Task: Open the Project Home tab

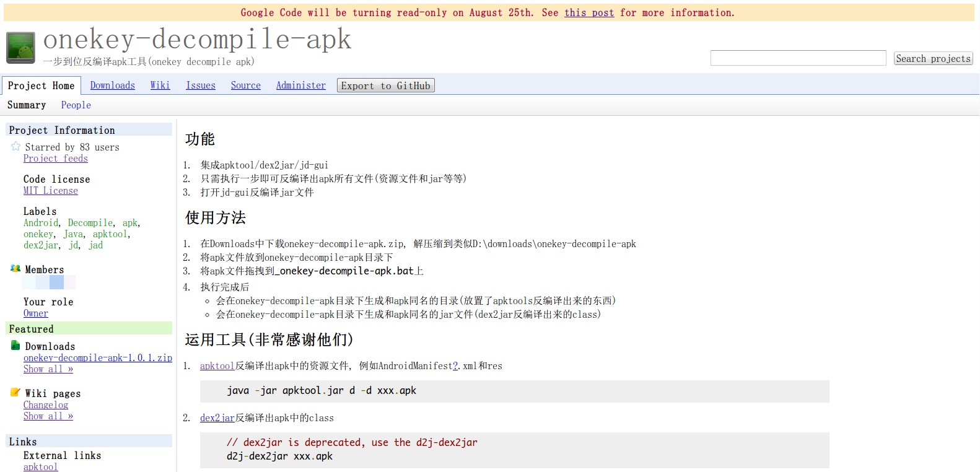Action: (x=42, y=85)
